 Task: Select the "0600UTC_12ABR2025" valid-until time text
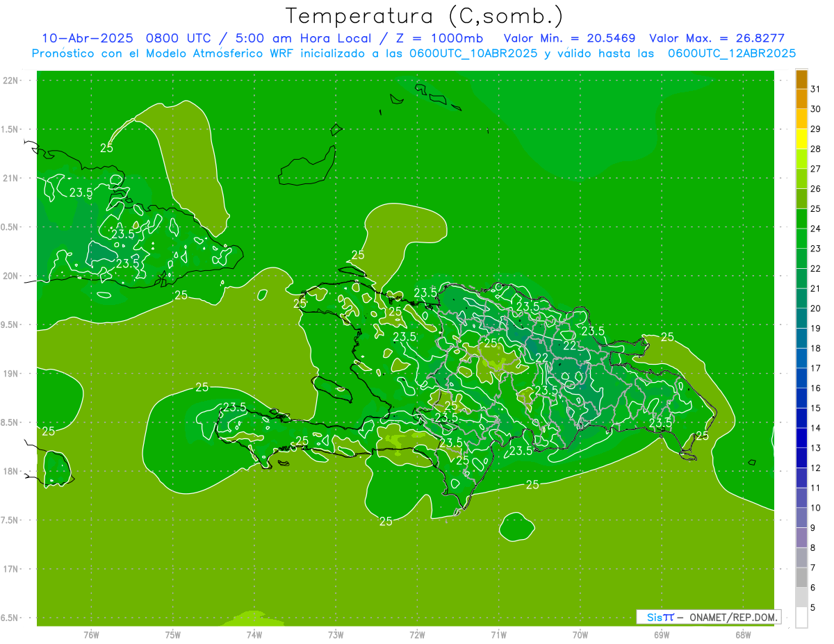(x=731, y=53)
